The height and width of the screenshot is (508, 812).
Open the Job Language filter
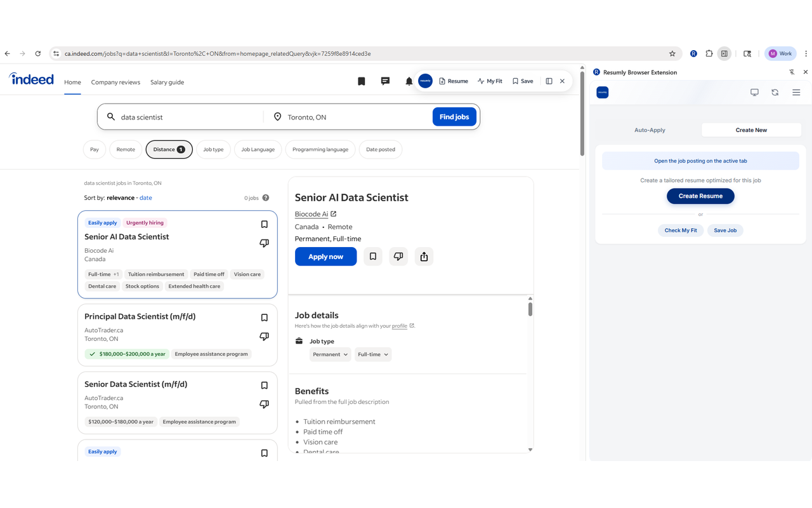coord(258,149)
